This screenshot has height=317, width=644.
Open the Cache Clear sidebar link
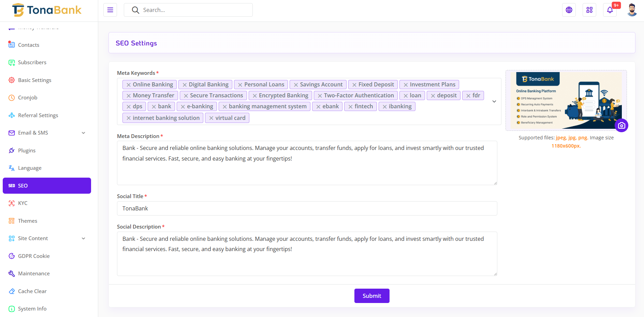tap(32, 291)
